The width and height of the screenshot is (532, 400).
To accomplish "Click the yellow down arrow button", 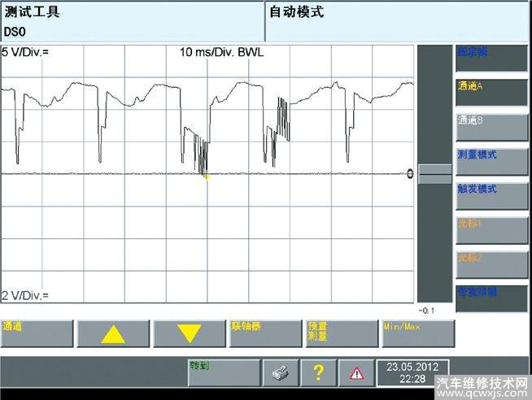I will [190, 333].
